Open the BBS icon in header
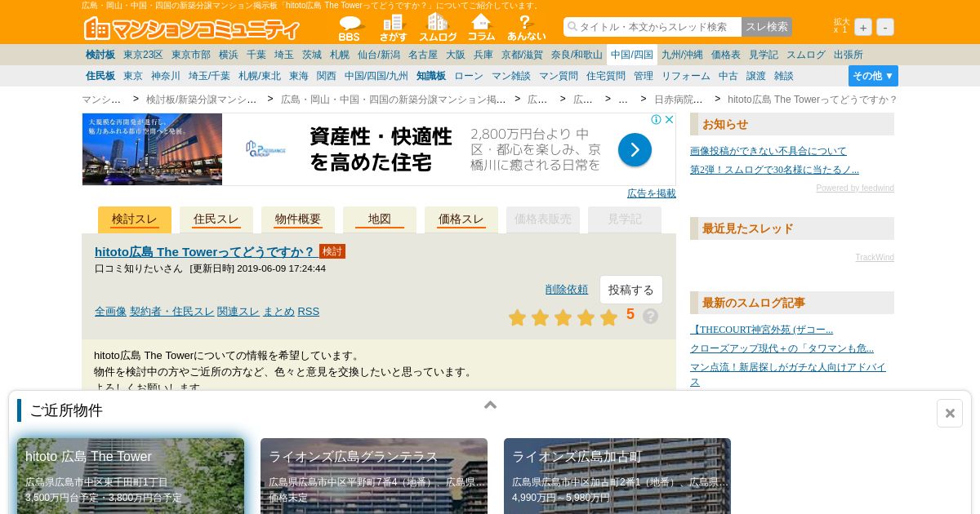 (350, 28)
